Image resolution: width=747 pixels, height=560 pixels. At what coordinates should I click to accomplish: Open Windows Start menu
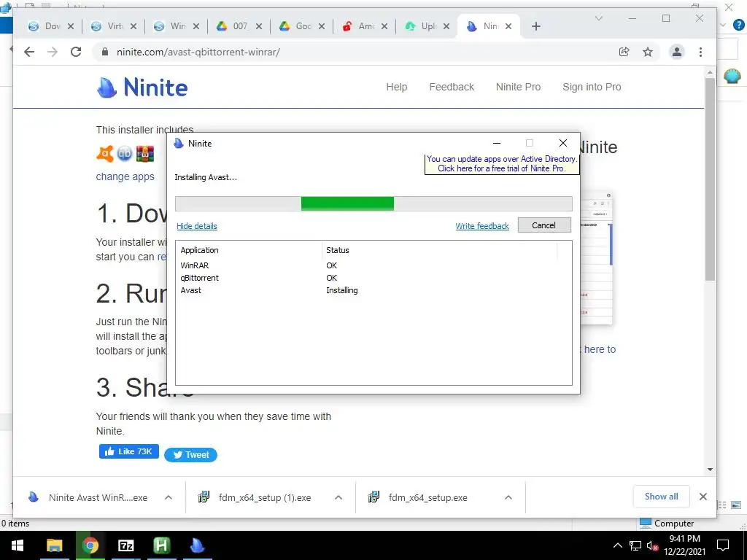click(18, 545)
